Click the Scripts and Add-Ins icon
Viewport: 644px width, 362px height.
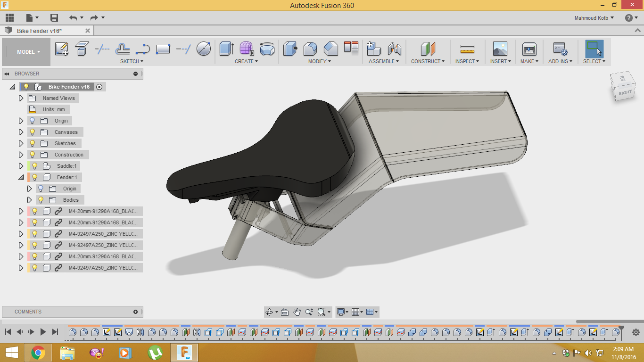click(560, 49)
